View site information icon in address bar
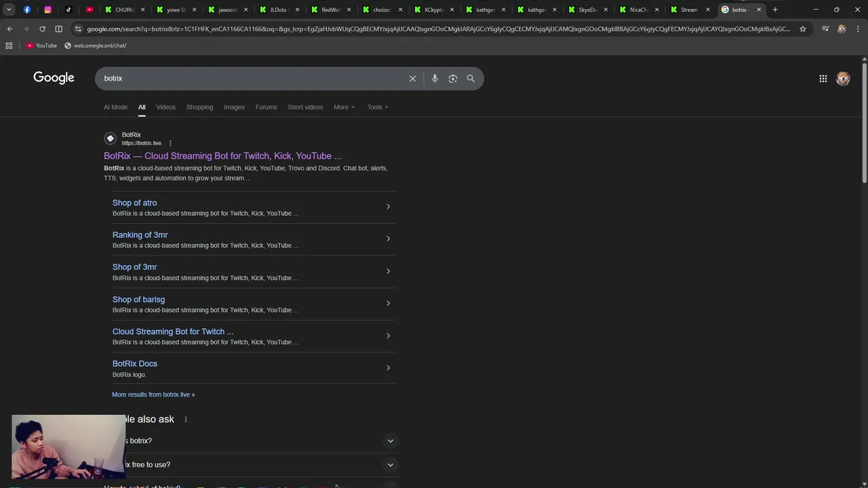 coord(78,29)
